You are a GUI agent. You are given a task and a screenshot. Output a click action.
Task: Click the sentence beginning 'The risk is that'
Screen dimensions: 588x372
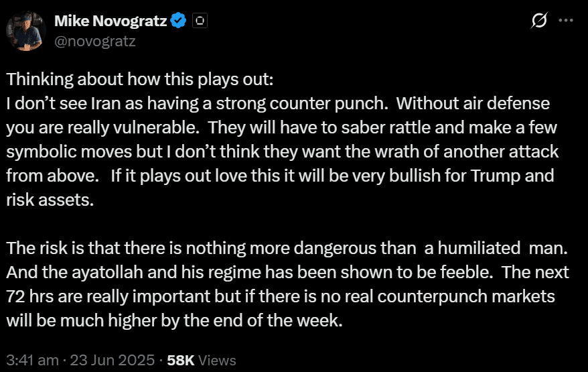click(287, 248)
